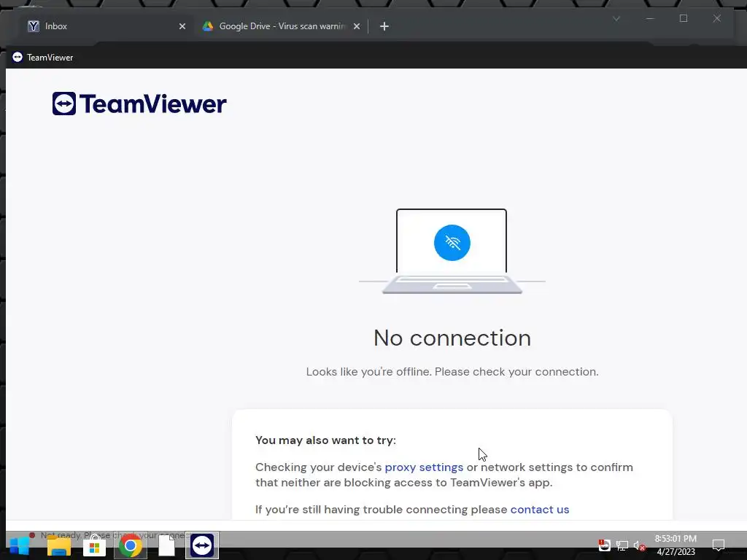Click the No connection heading
747x560 pixels.
452,338
